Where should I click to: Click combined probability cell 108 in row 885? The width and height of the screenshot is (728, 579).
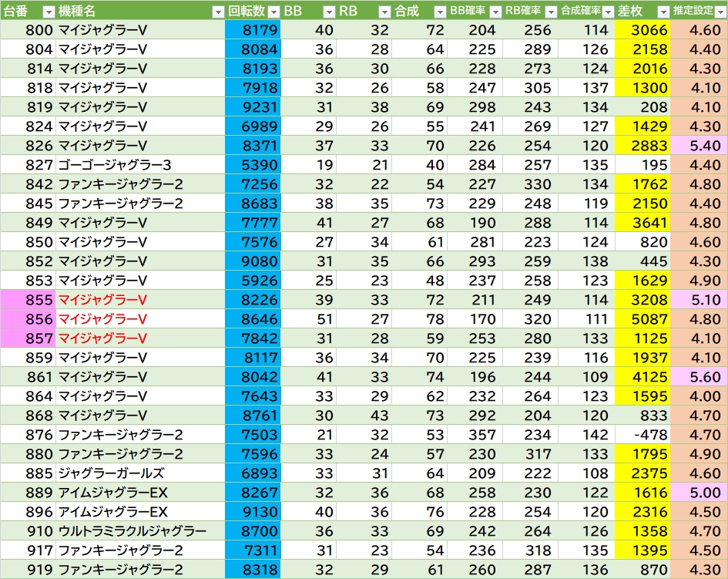click(x=587, y=473)
